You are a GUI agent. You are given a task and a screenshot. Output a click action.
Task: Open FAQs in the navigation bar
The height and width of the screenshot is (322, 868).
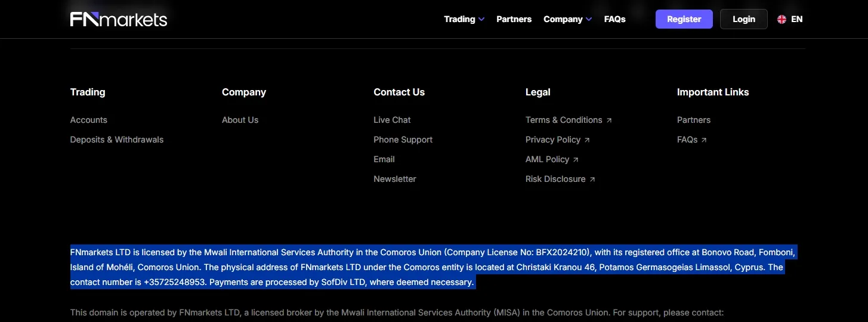click(614, 19)
